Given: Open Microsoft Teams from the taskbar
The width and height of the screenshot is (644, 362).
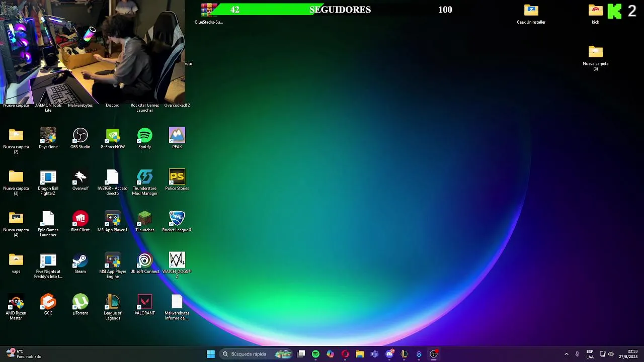Looking at the screenshot, I should tap(374, 354).
